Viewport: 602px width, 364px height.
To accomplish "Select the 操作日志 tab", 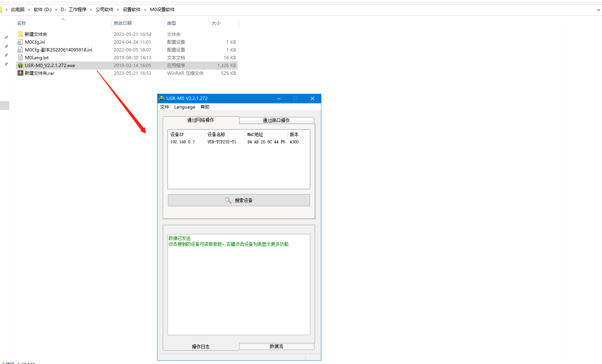I will coord(201,347).
